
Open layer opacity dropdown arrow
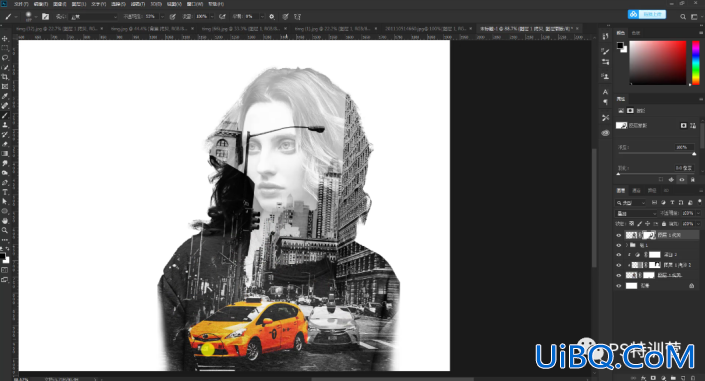coord(698,213)
